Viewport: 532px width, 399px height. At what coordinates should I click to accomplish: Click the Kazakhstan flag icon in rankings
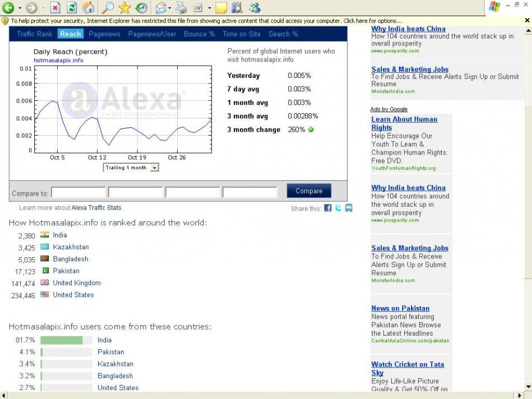[44, 247]
